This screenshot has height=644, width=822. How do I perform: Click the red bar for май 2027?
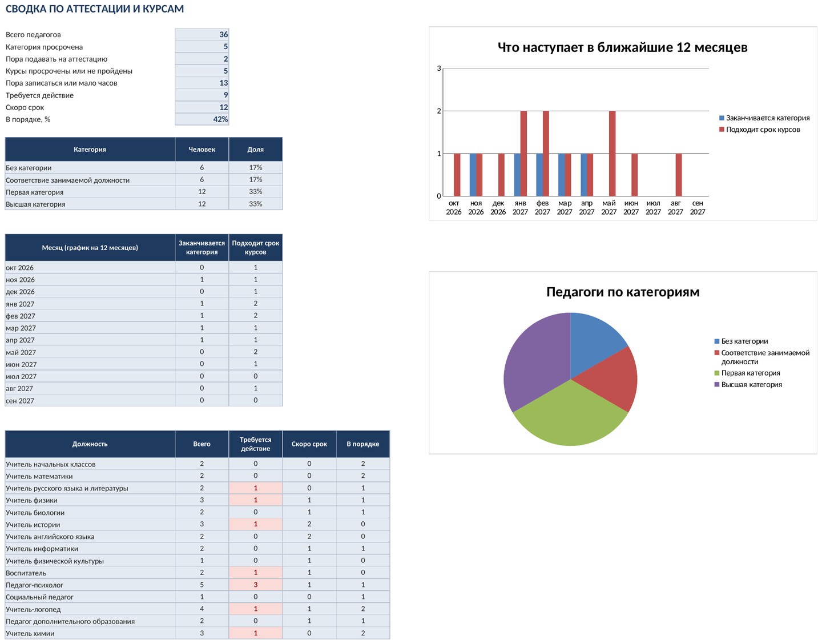coord(612,154)
